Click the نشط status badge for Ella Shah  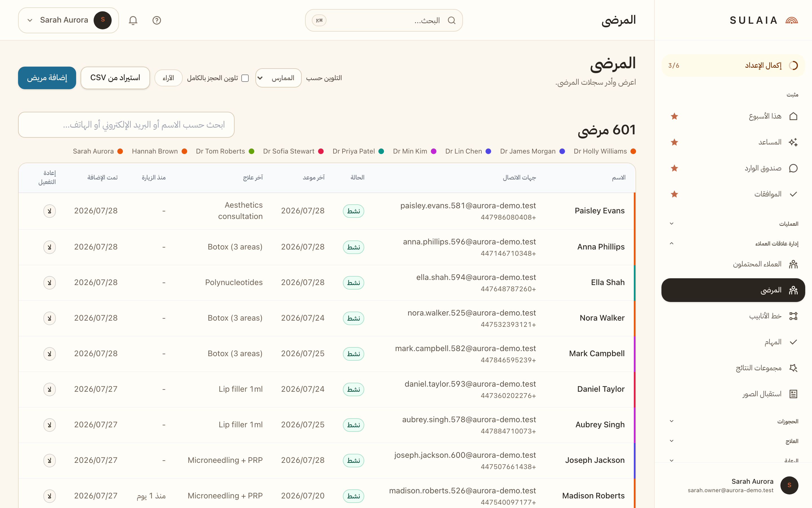[x=353, y=283]
